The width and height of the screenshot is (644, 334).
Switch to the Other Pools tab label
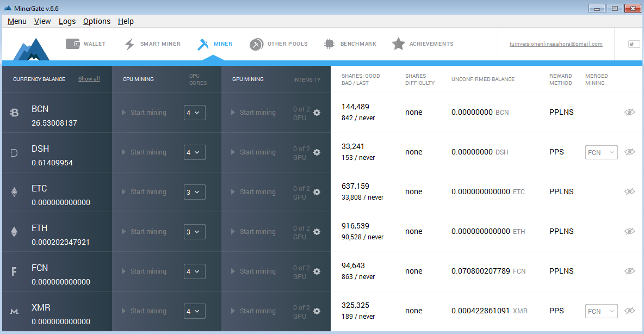288,44
